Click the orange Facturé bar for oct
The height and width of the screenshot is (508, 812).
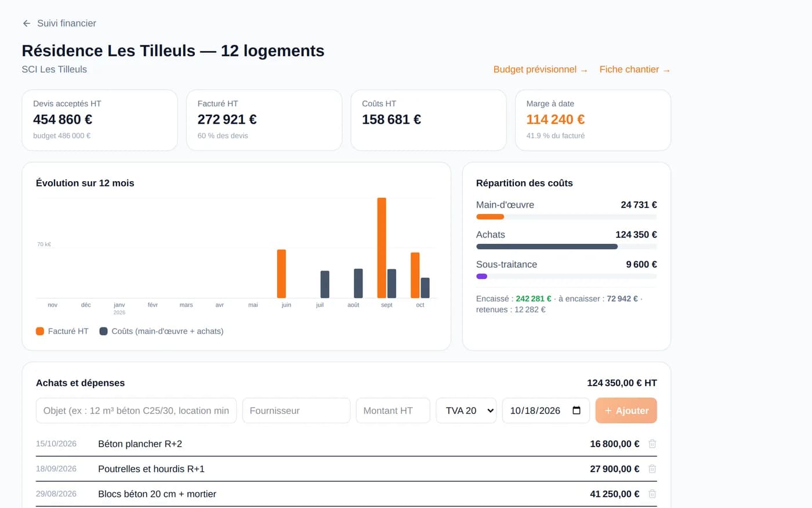(x=415, y=275)
